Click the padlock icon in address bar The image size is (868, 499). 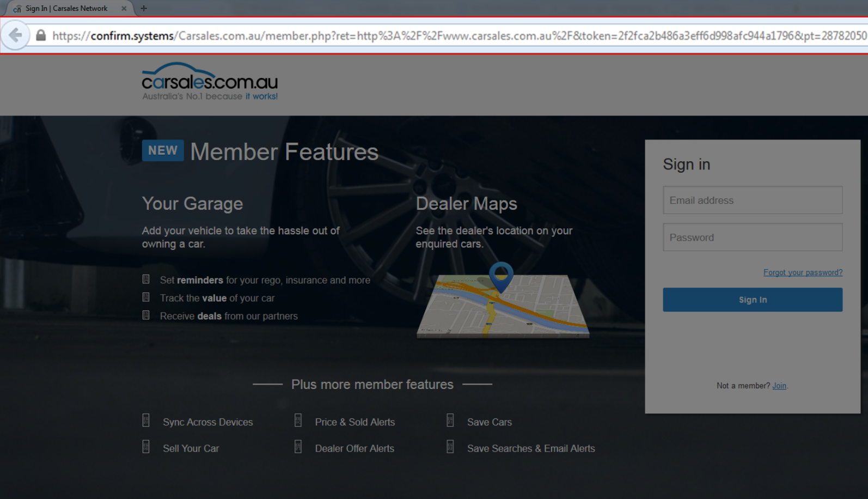point(41,35)
